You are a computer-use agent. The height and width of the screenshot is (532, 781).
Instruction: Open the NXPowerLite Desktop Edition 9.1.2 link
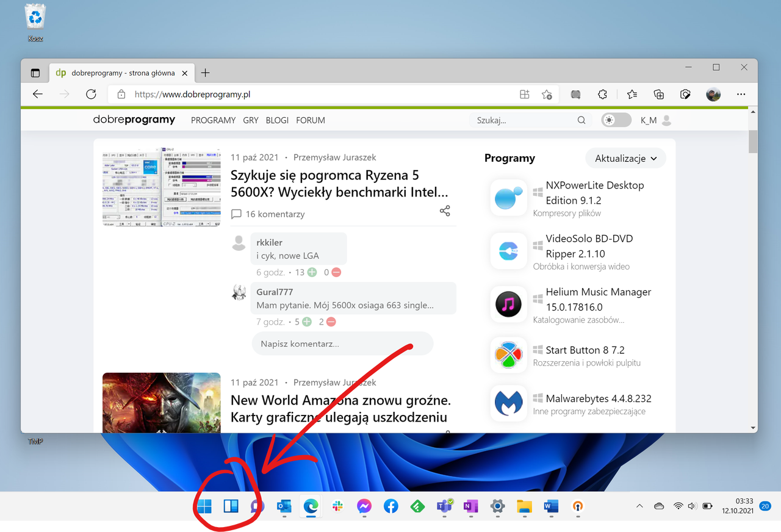pyautogui.click(x=595, y=193)
